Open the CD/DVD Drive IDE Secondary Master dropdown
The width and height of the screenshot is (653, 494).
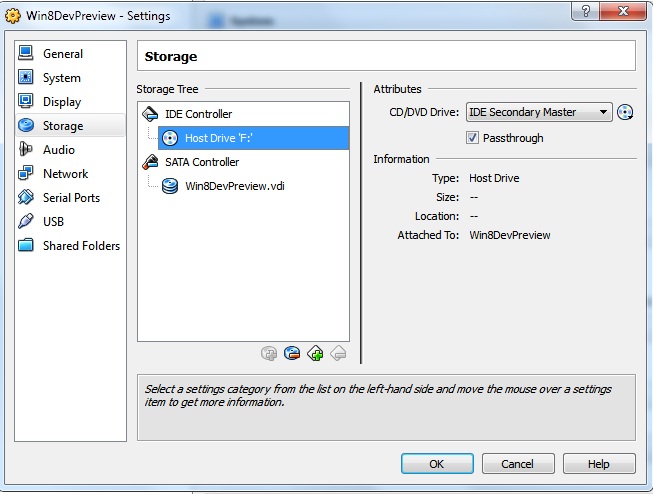tap(539, 113)
